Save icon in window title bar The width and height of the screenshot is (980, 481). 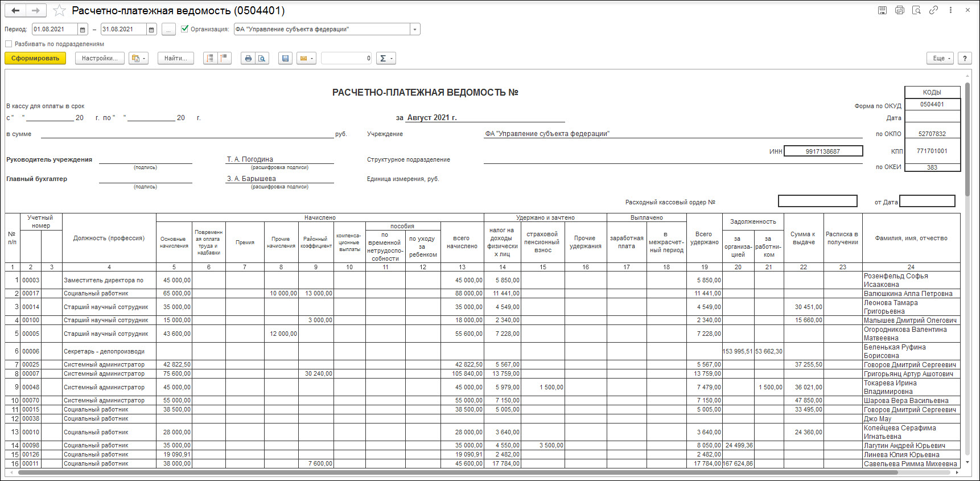pos(882,10)
